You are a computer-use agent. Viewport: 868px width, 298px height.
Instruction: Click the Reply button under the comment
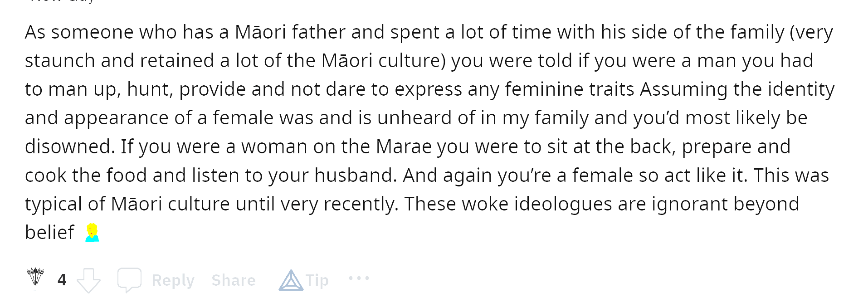click(x=173, y=280)
